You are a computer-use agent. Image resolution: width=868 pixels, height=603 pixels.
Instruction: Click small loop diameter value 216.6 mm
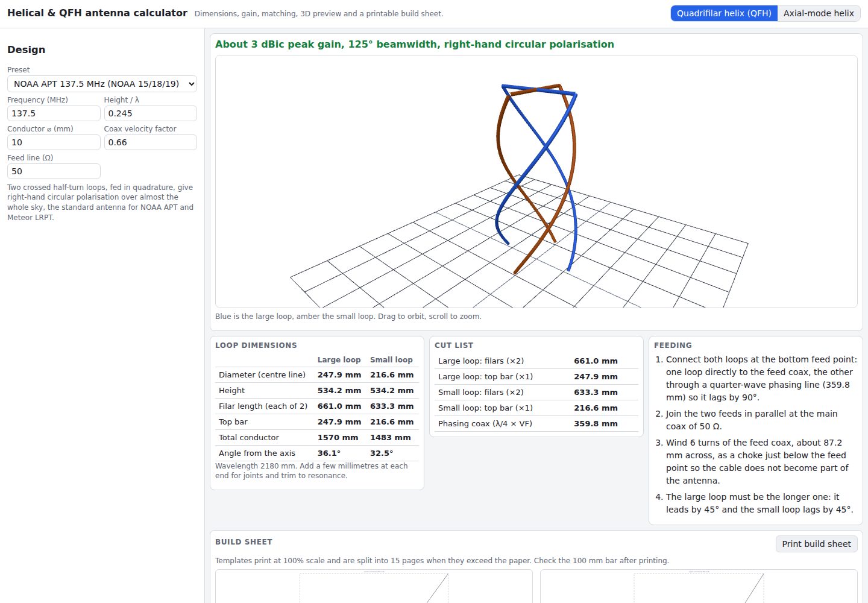point(392,374)
